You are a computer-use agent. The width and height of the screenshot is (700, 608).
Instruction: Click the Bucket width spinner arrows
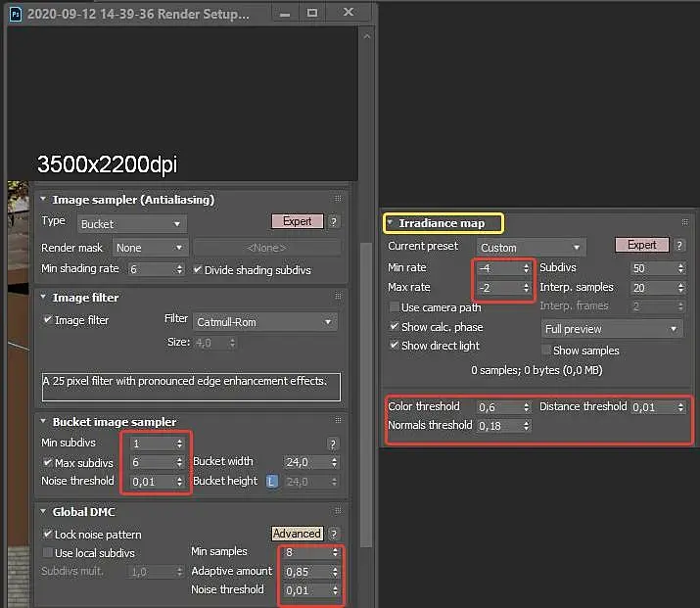pos(335,462)
